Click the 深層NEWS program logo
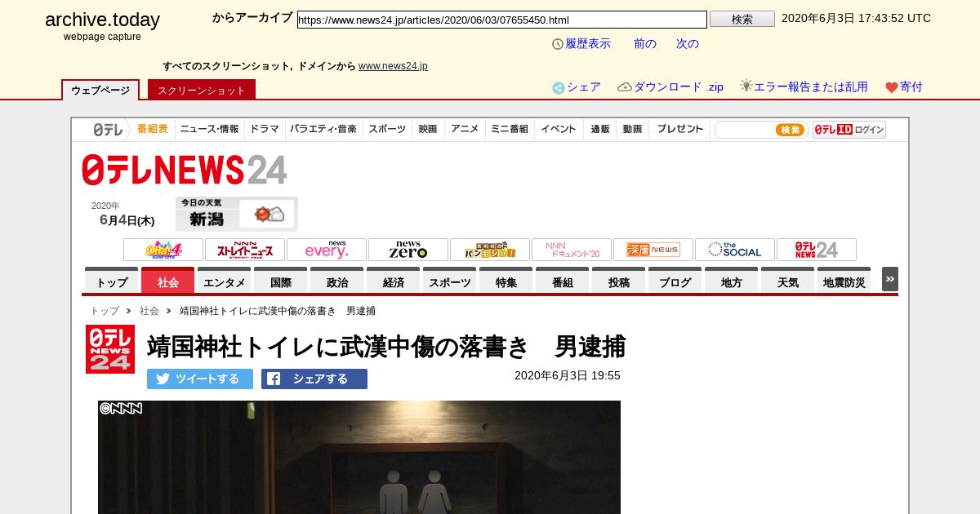Viewport: 980px width, 514px height. [653, 250]
